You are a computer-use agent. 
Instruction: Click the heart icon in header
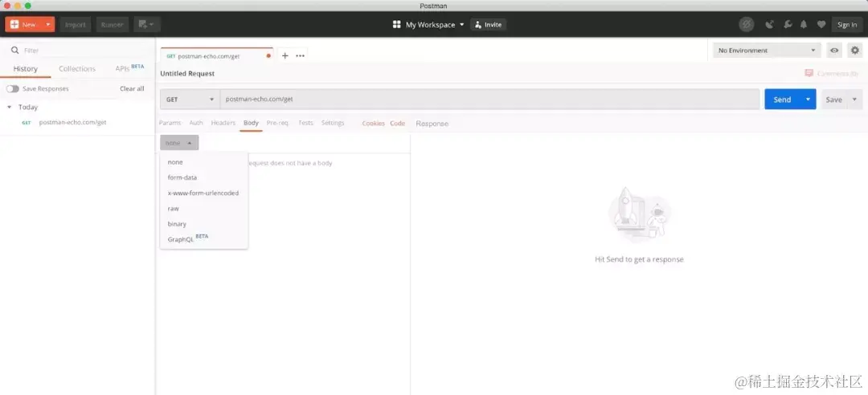(x=821, y=24)
